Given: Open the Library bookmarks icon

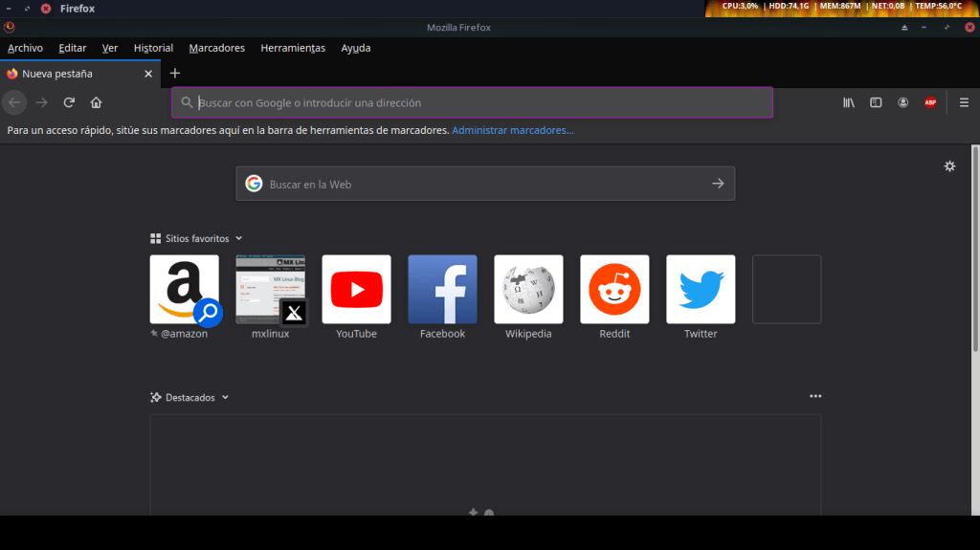Looking at the screenshot, I should click(848, 102).
